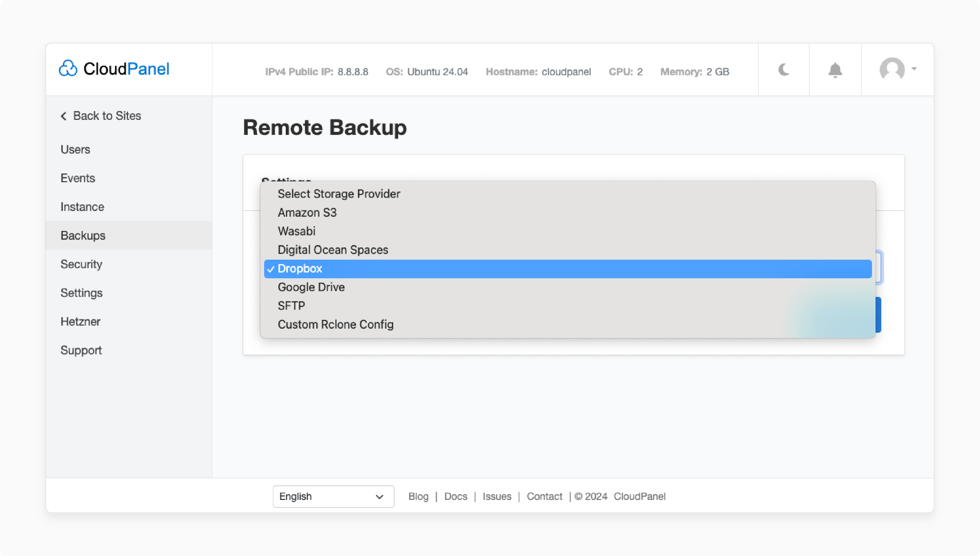Select Custom Rclone Config option
Screen dimensions: 980x556
(568, 325)
